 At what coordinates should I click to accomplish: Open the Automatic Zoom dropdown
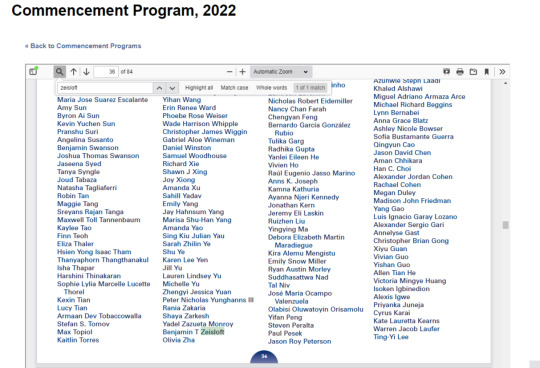coord(281,72)
